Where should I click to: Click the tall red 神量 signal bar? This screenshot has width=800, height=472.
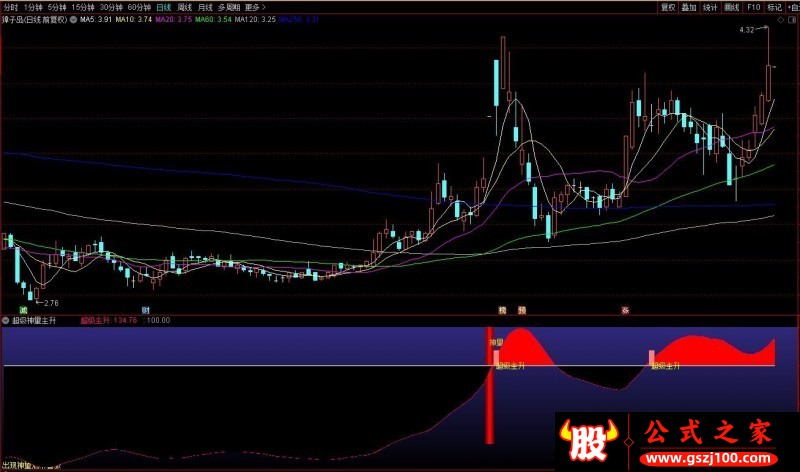[x=489, y=385]
